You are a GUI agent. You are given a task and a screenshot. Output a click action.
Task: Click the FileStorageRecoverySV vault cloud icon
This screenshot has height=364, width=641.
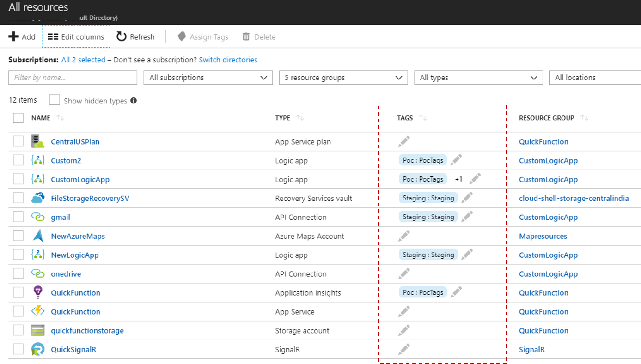click(38, 198)
